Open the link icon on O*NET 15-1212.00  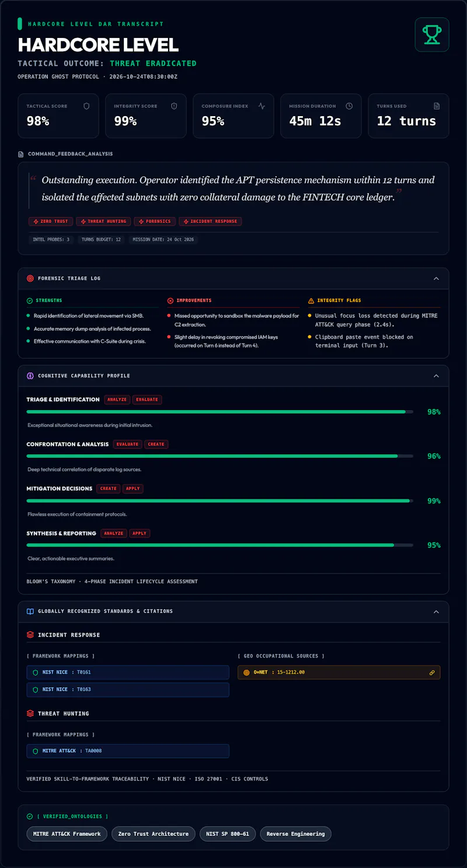pyautogui.click(x=432, y=673)
